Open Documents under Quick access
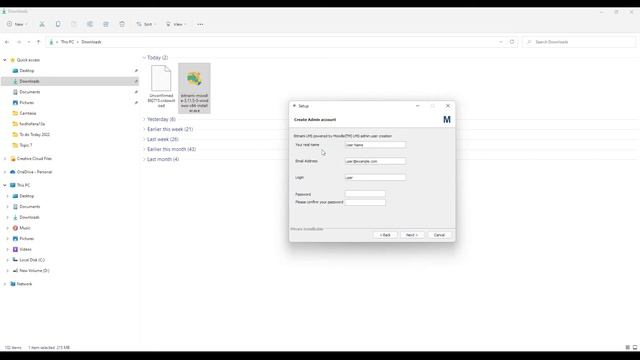 (29, 92)
